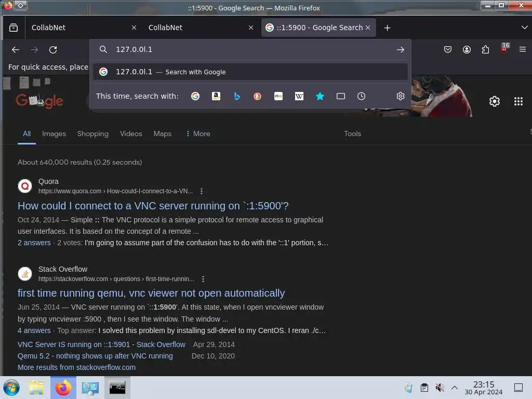The image size is (532, 399).
Task: Open search settings gear in dropdown
Action: click(401, 96)
